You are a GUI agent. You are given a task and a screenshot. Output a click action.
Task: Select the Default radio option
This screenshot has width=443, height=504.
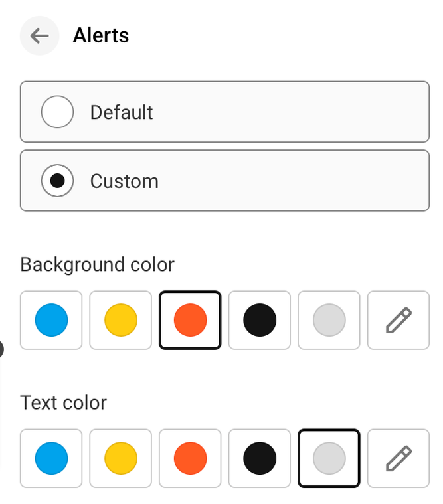click(58, 112)
